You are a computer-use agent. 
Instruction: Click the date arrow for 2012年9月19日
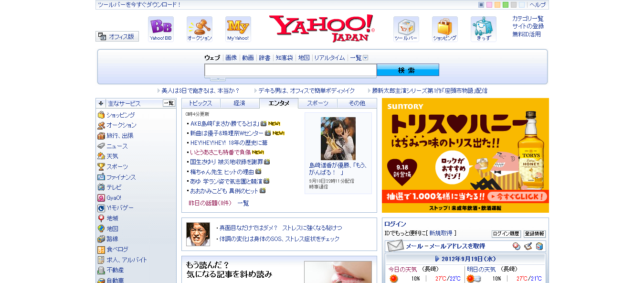point(437,259)
